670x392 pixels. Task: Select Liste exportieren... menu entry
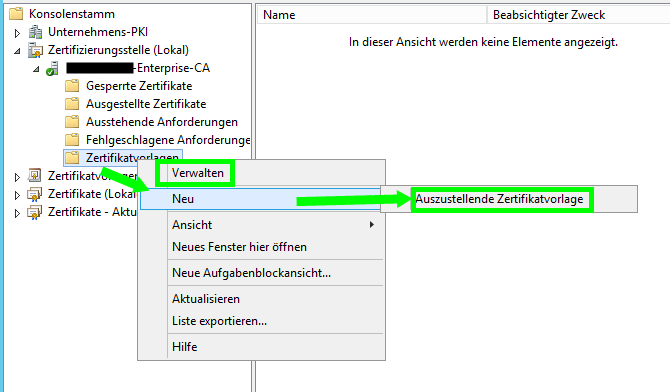219,321
